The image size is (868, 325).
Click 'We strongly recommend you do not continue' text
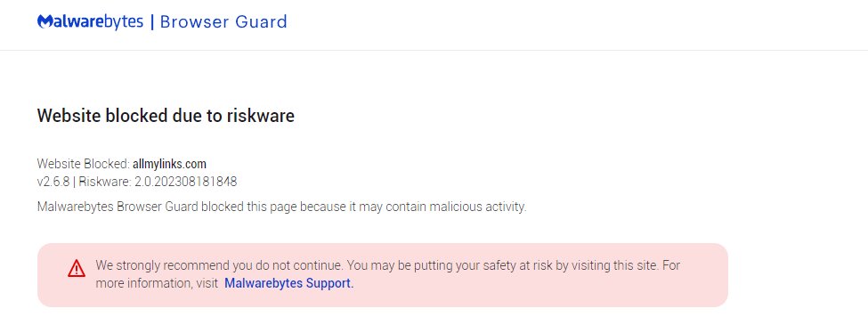[220, 265]
